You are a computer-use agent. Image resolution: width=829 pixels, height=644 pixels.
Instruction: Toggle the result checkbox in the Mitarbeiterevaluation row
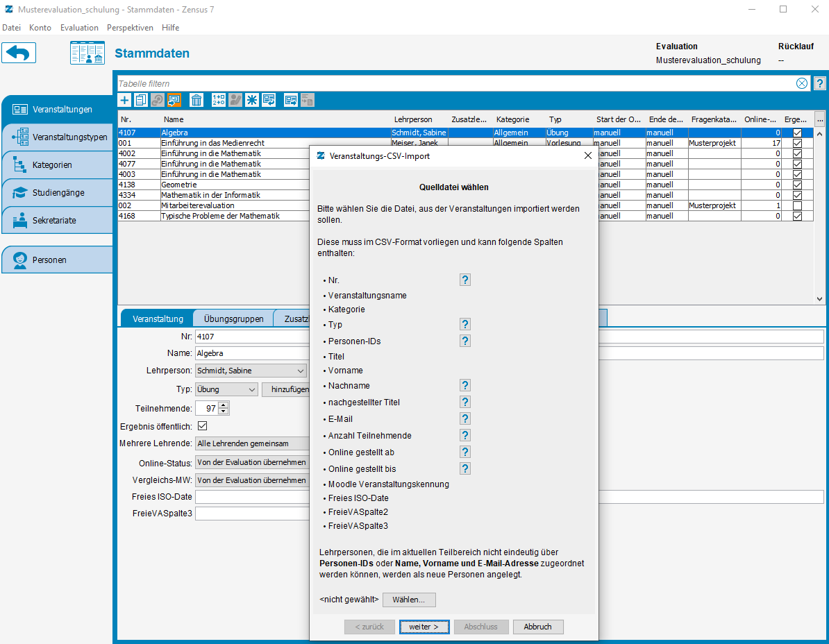point(797,205)
